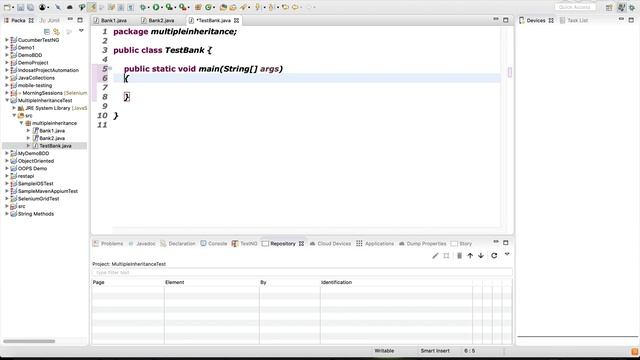The width and height of the screenshot is (640, 360).
Task: Click the Package Explorer horizontal scrollbar
Action: click(x=29, y=341)
